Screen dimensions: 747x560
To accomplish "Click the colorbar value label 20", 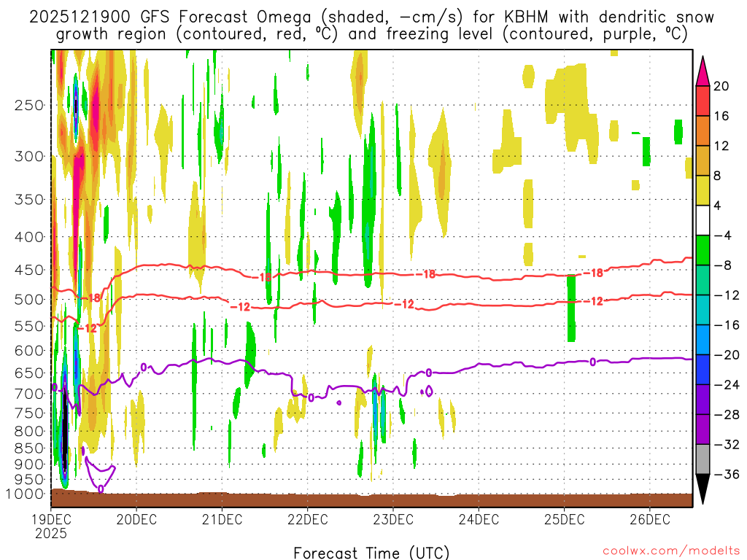I will (x=721, y=86).
